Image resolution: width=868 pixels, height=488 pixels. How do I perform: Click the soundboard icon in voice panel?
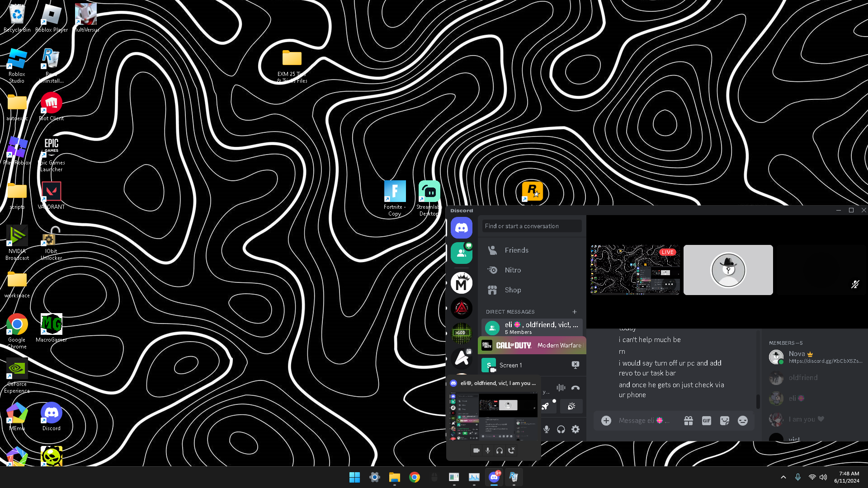[x=571, y=406]
